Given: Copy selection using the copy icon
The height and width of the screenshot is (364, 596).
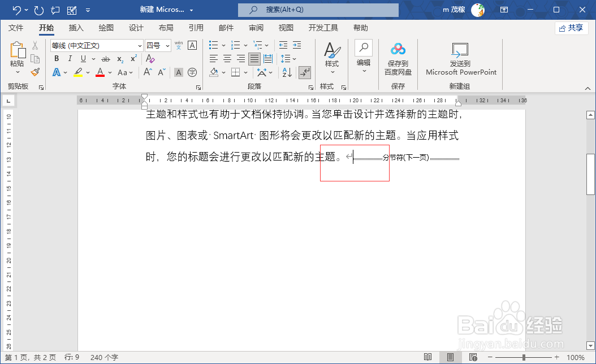Looking at the screenshot, I should 35,59.
